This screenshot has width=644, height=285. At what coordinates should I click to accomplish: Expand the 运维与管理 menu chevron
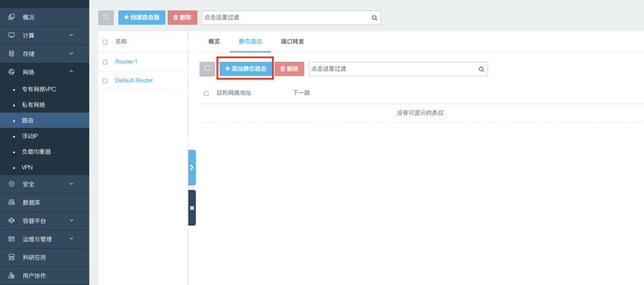pyautogui.click(x=72, y=238)
